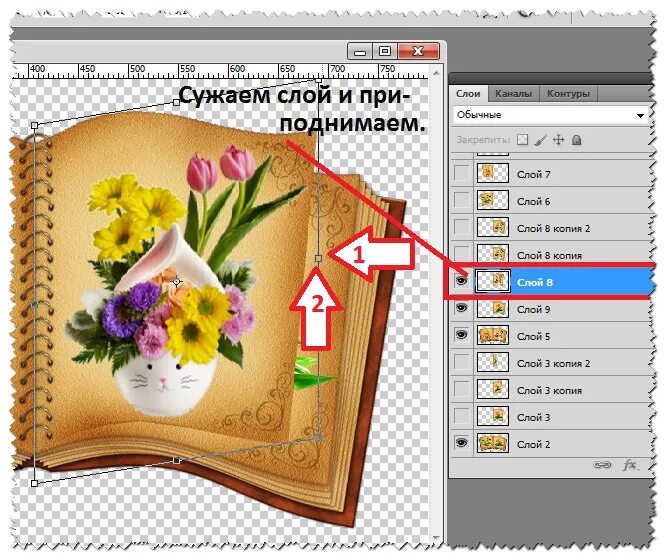This screenshot has height=559, width=666.
Task: Show layer Слой 3 копия visibility box
Action: [x=461, y=389]
